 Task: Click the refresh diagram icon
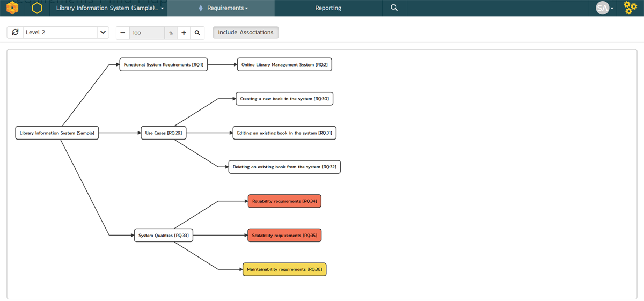[15, 33]
